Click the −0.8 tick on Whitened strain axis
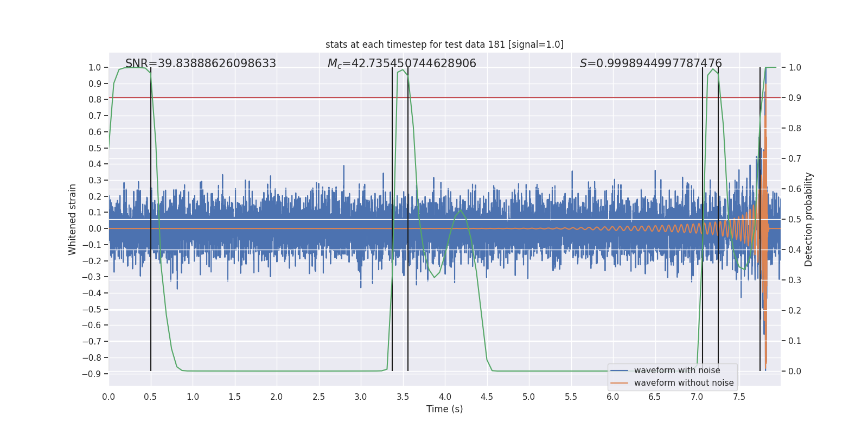 pos(92,358)
